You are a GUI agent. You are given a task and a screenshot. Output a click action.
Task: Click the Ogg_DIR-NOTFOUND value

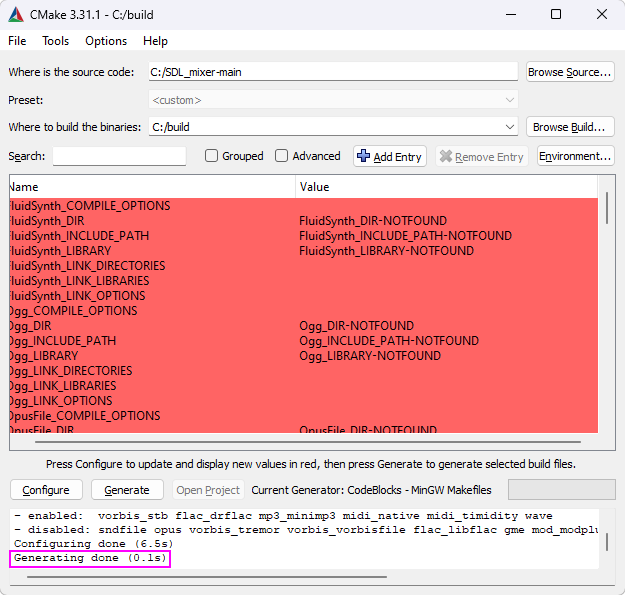tap(357, 326)
